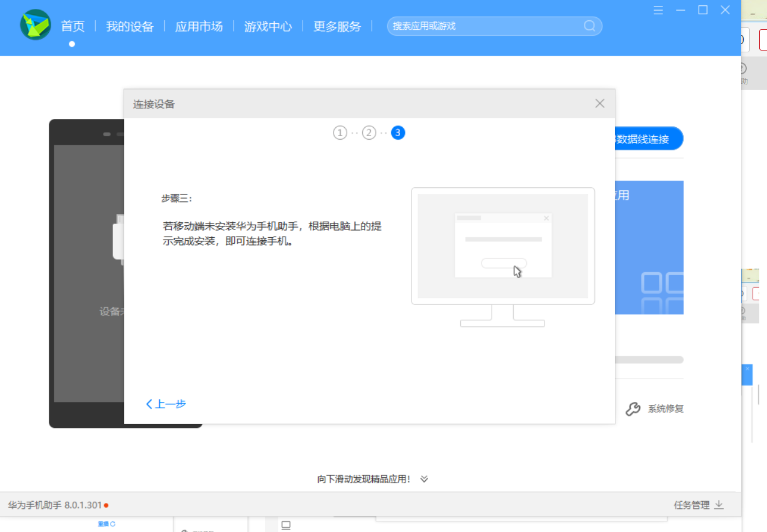Click the HiSuite logo icon

pos(35,25)
